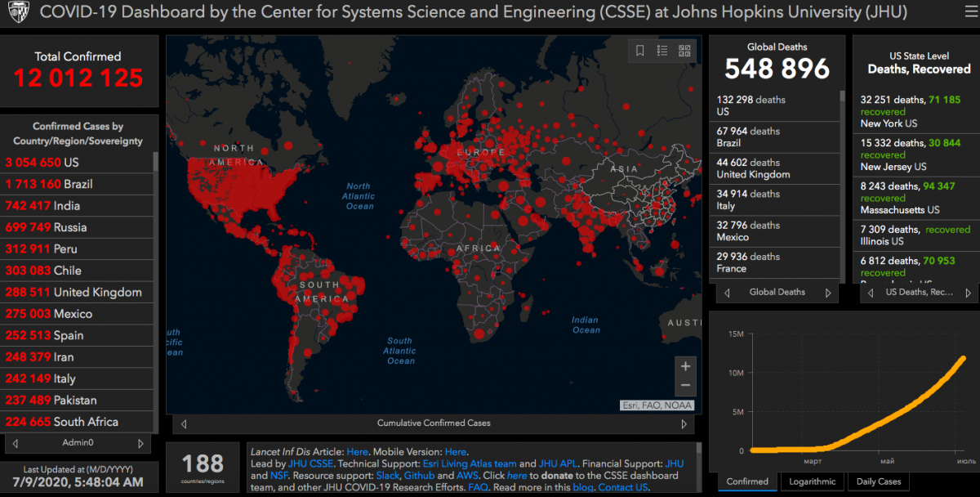The height and width of the screenshot is (497, 980).
Task: Select the 242 149 Italy confirmed row
Action: 78,378
